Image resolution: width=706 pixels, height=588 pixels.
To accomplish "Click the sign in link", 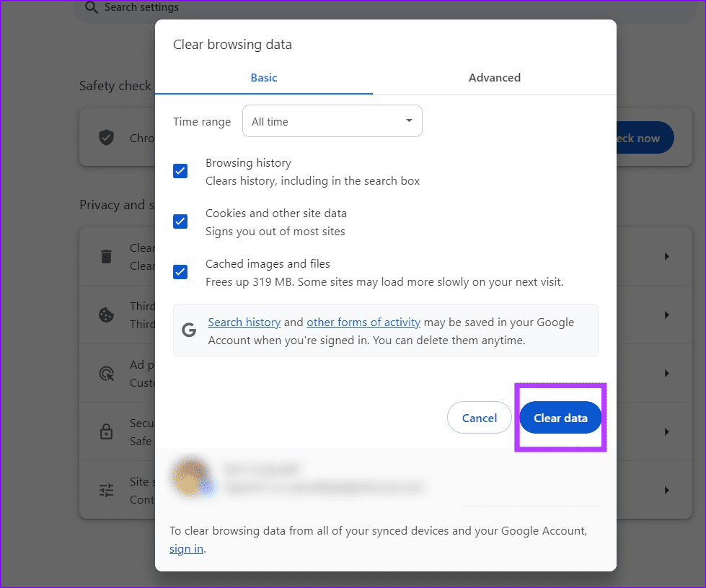I will [x=186, y=549].
